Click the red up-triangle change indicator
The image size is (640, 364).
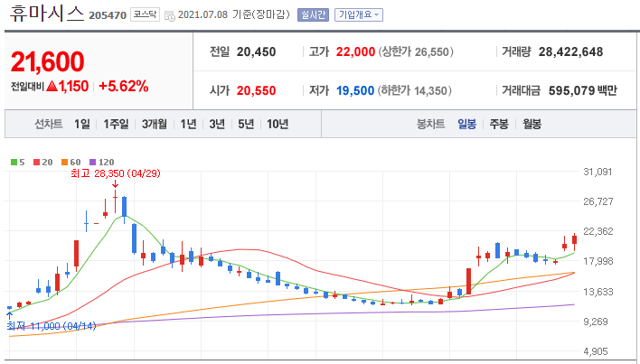pos(52,86)
